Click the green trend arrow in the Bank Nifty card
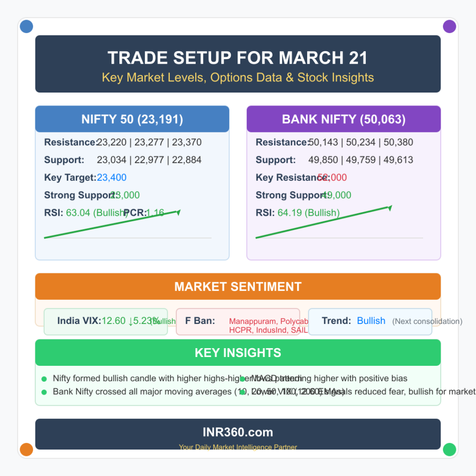The image size is (476, 476). point(324,222)
